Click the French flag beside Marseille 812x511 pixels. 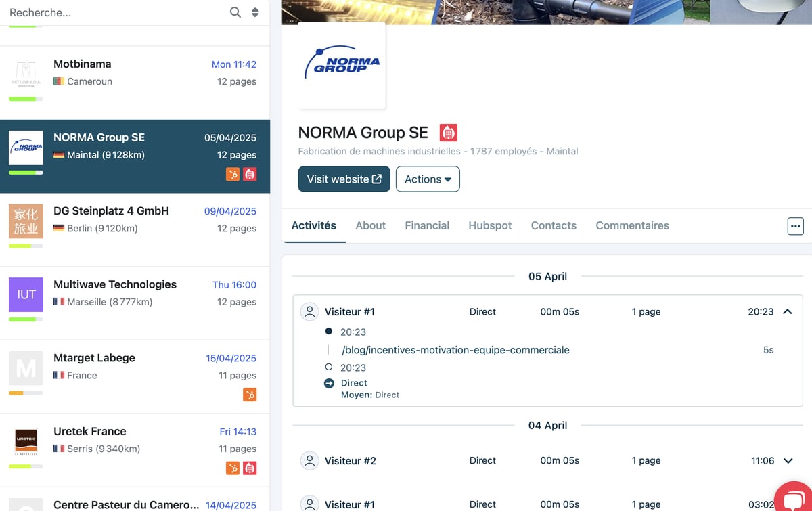[x=59, y=302]
